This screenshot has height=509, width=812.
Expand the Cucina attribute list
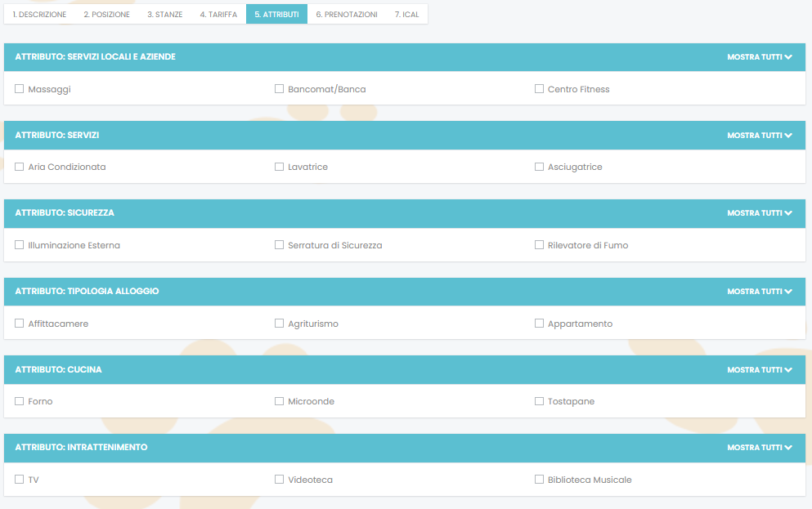760,370
